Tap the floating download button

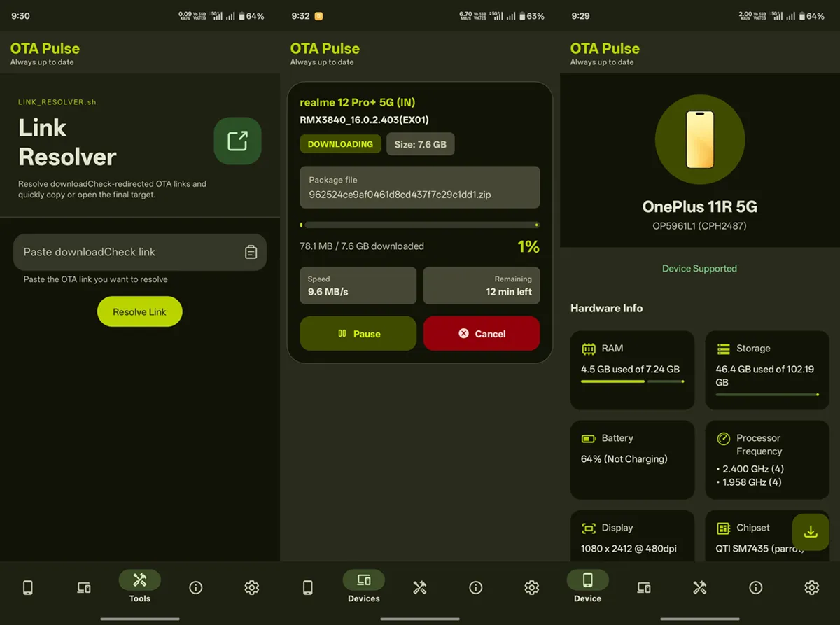pos(811,532)
